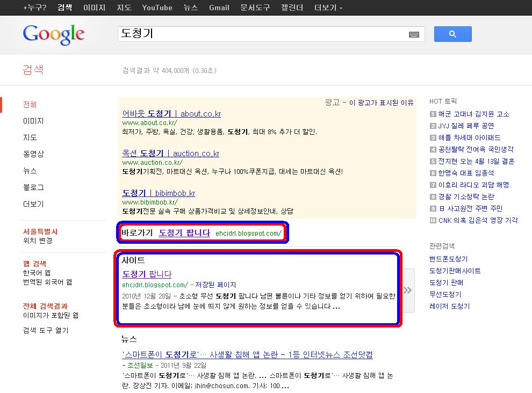
Task: Open the on-screen keyboard icon in search box
Action: pos(414,34)
